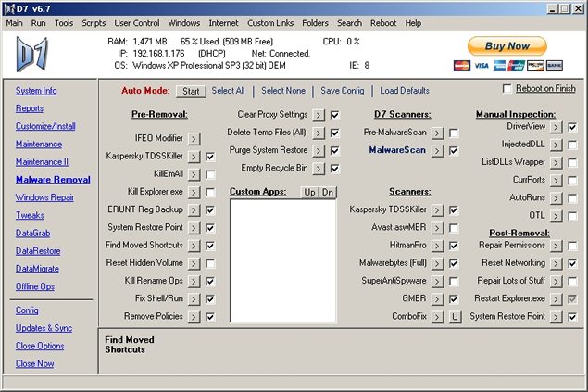Enable the KillEmAll checkbox
Viewport: 588px width, 392px height.
pos(210,174)
